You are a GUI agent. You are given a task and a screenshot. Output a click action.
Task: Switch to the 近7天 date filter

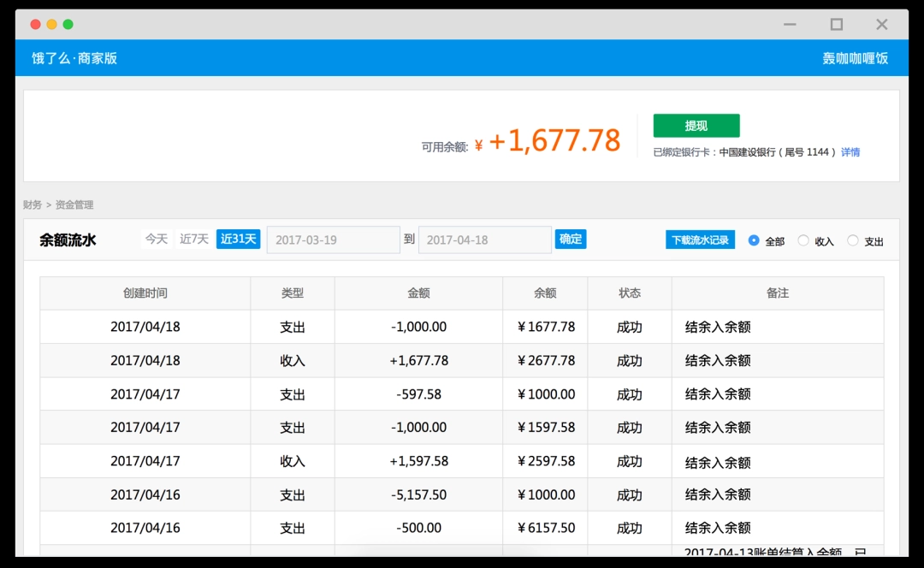coord(192,239)
